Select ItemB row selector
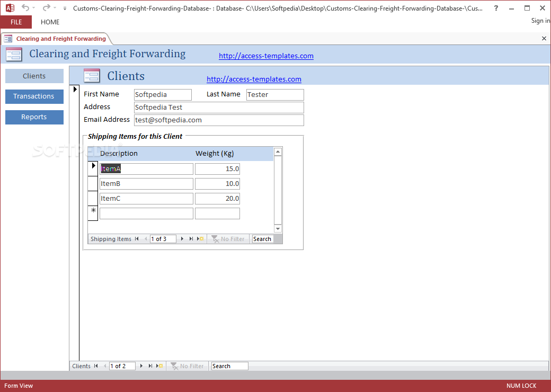 pyautogui.click(x=93, y=184)
